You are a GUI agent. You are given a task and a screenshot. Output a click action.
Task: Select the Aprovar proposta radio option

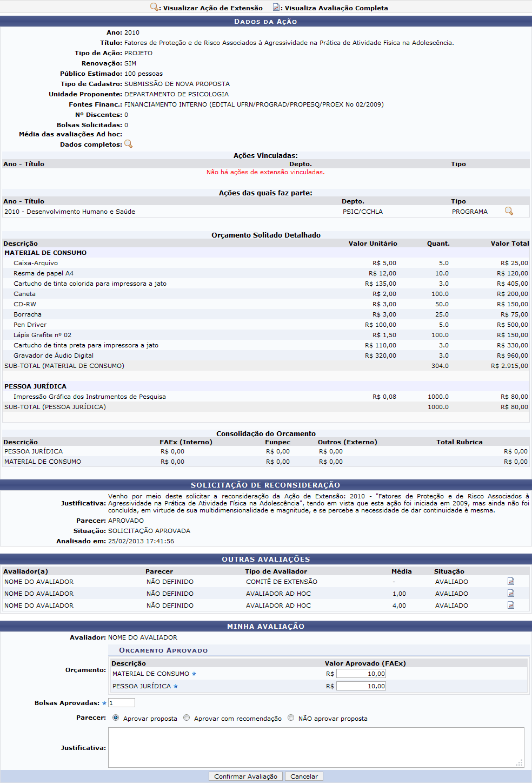[116, 718]
